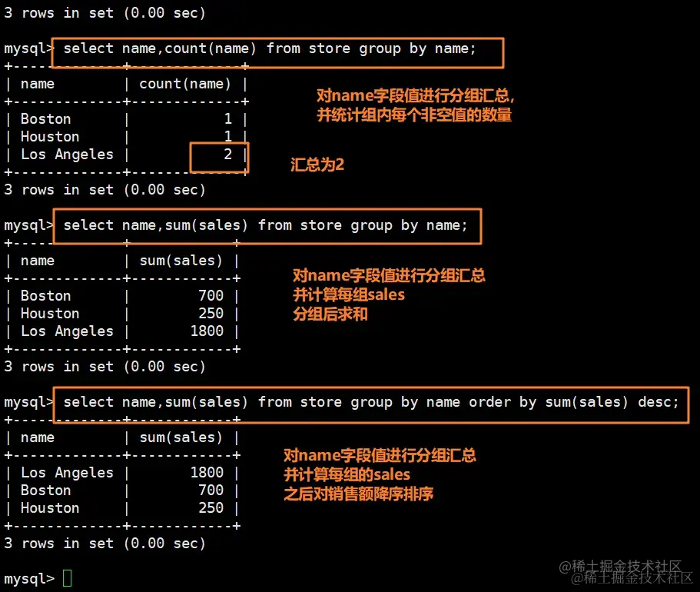Click the highlighted count value 2
The height and width of the screenshot is (592, 700).
pos(227,154)
